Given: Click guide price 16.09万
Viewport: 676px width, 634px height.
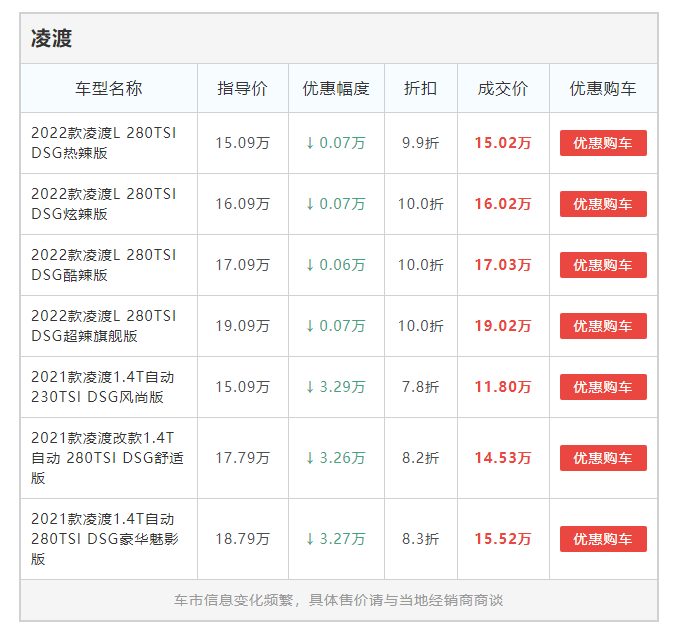Looking at the screenshot, I should 242,204.
